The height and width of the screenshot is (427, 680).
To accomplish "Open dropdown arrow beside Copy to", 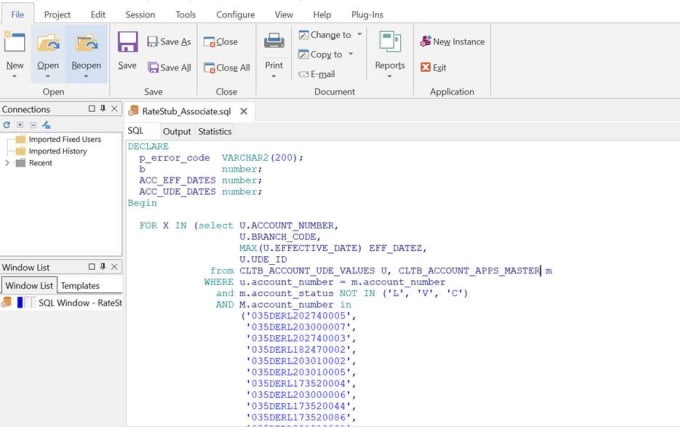I will [351, 54].
